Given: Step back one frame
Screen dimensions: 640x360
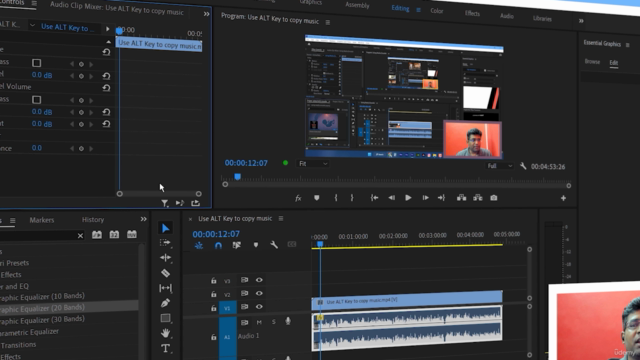Looking at the screenshot, I should point(391,198).
